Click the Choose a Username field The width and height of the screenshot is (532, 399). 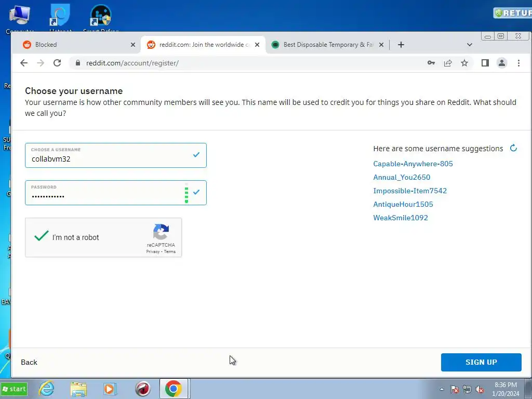(x=116, y=155)
